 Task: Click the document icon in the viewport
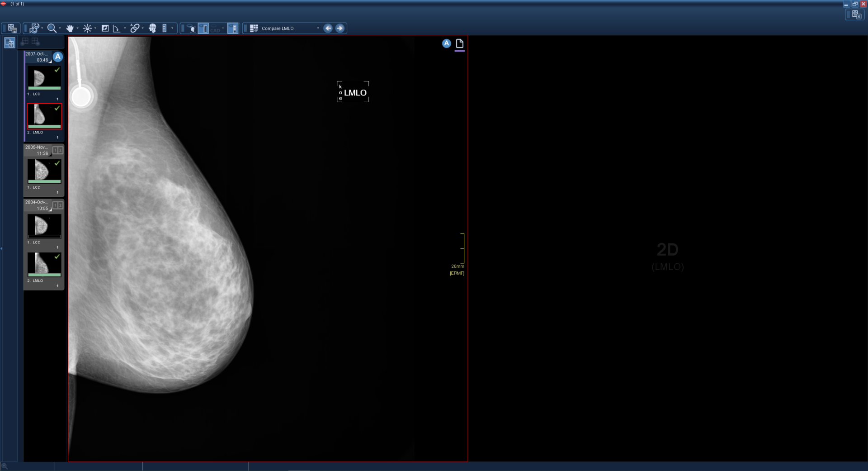460,44
